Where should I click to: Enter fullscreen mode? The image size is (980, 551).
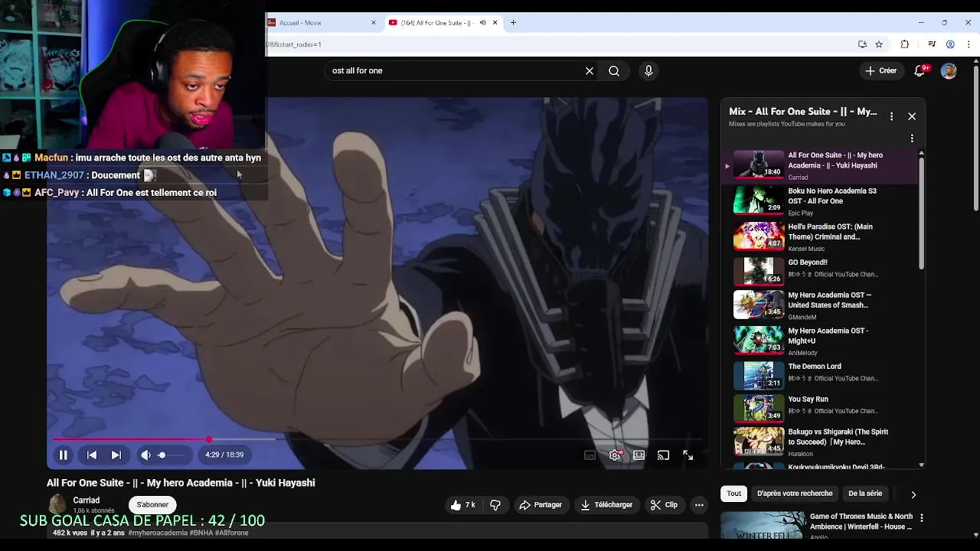tap(688, 455)
